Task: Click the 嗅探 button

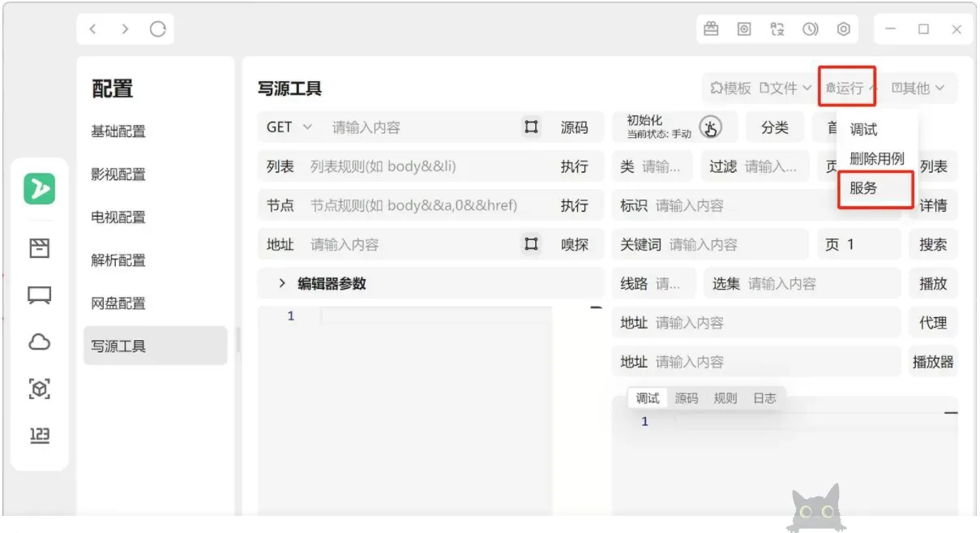Action: coord(575,244)
